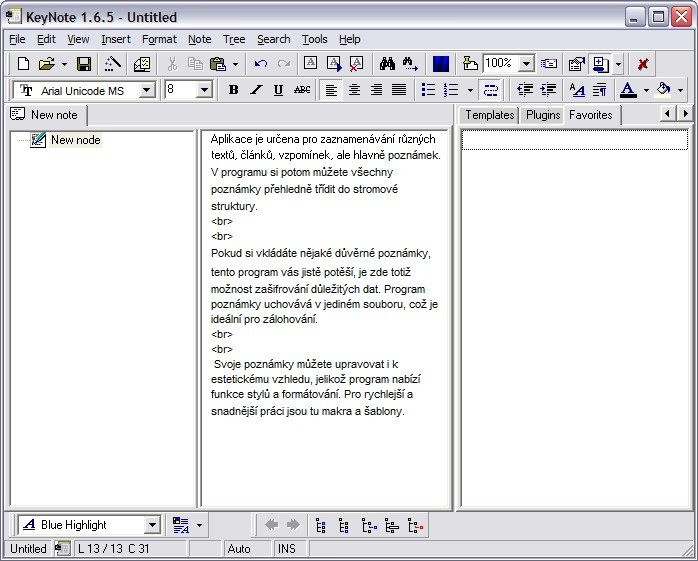
Task: Open the Tree menu
Action: [x=234, y=39]
